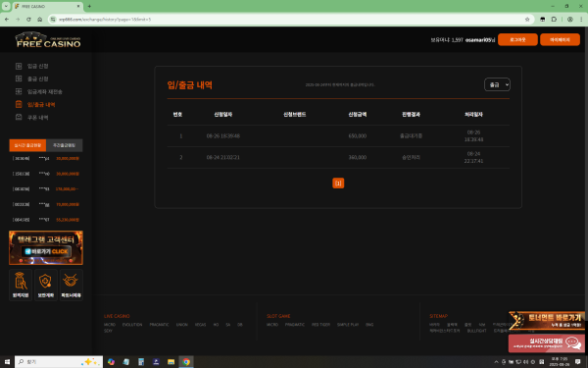The height and width of the screenshot is (368, 588).
Task: Open the Copilot icon on the taskbar
Action: pyautogui.click(x=111, y=362)
